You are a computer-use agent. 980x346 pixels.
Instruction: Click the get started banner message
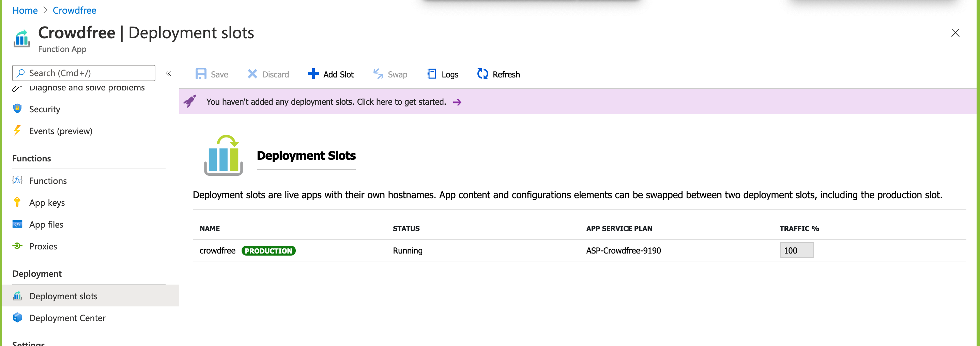coord(326,102)
